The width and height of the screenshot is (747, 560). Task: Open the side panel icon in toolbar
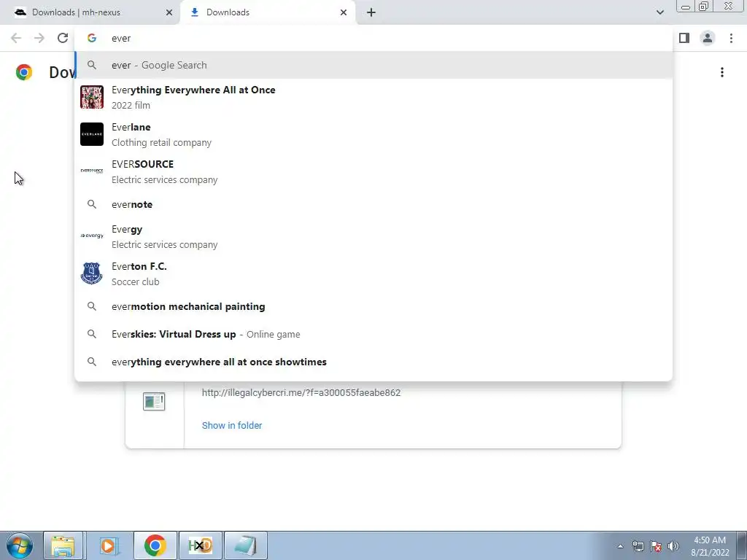[x=684, y=38]
